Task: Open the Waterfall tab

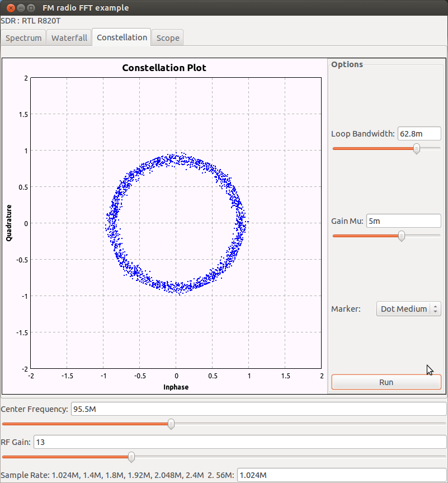Action: [69, 37]
